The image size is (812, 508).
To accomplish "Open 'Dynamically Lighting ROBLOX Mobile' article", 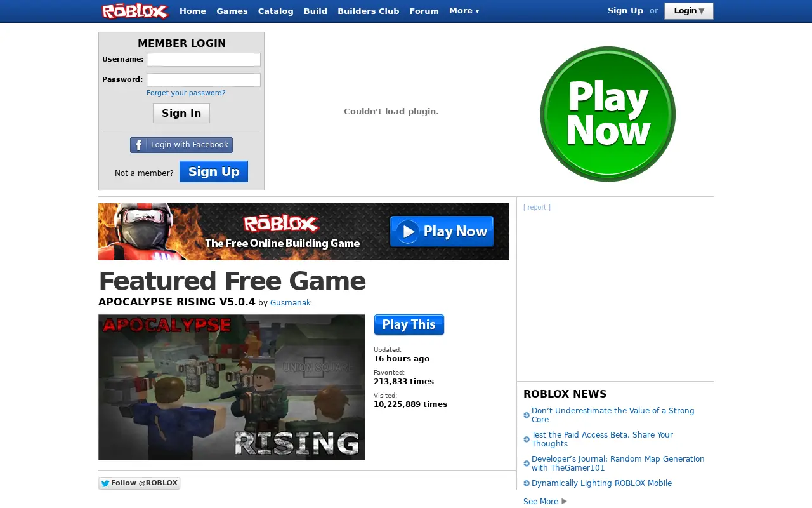I will pyautogui.click(x=601, y=483).
